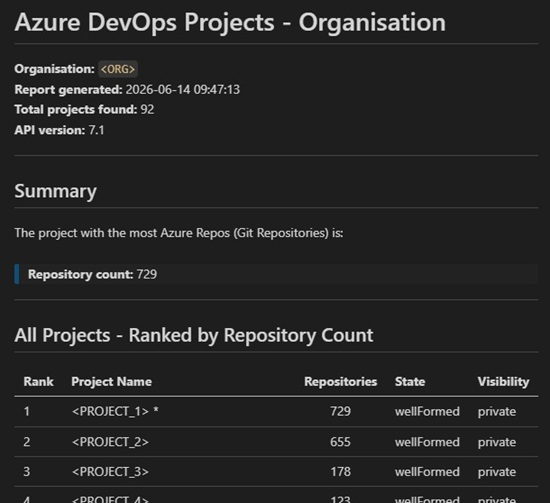Image resolution: width=550 pixels, height=503 pixels.
Task: Click the Repositories column header
Action: click(x=341, y=382)
